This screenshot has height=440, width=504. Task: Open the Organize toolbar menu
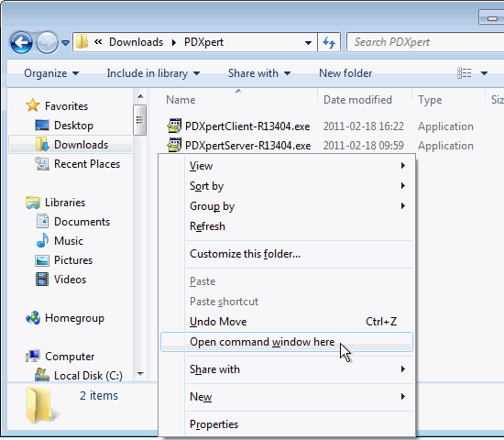(x=51, y=73)
